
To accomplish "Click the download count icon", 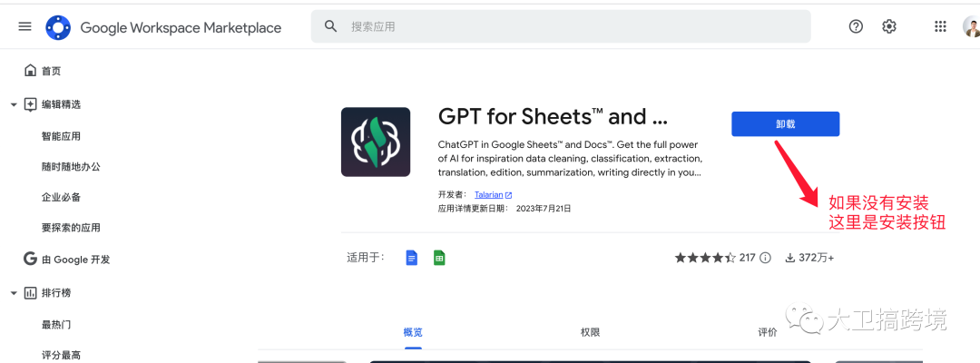I will point(790,258).
